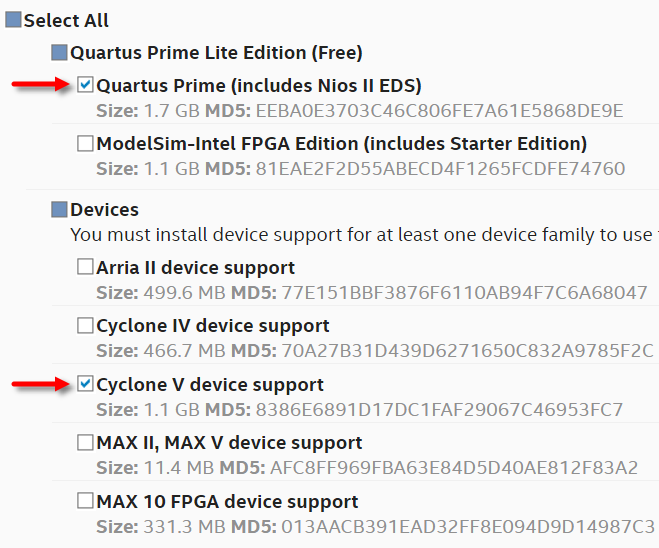Toggle the Devices group checkbox
Viewport: 659px width, 548px height.
tap(60, 210)
